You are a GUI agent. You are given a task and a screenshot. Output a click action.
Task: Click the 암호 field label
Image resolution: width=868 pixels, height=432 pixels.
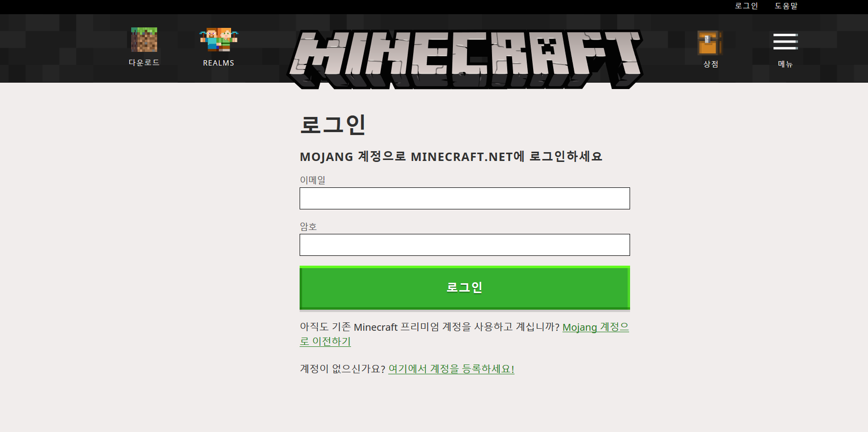308,227
